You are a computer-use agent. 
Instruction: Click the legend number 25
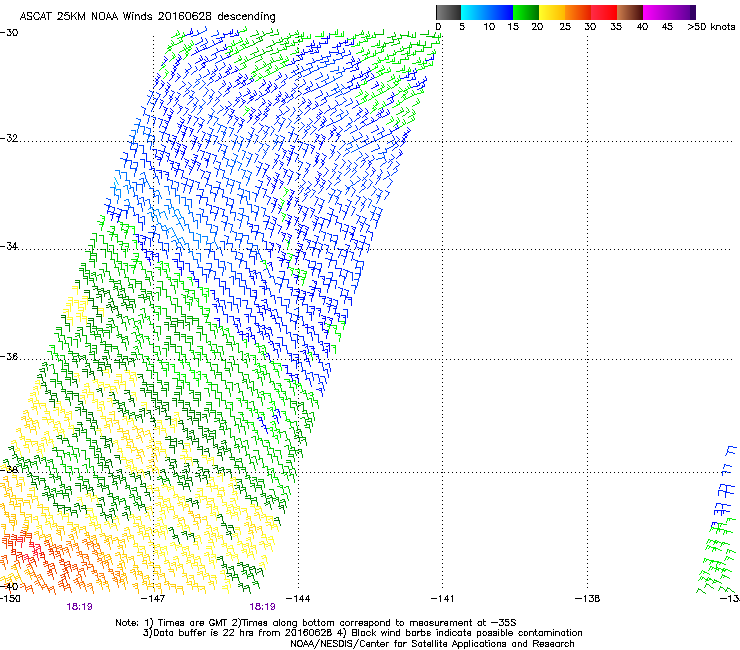pyautogui.click(x=565, y=27)
